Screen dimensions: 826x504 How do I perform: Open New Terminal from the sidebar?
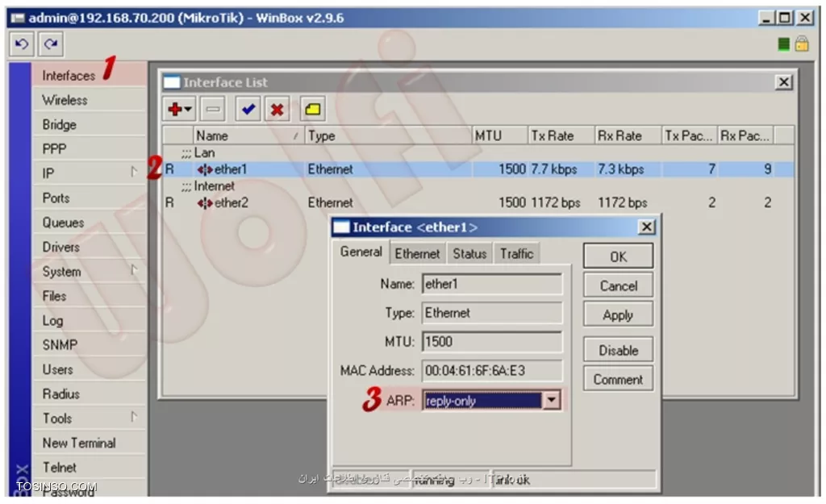[90, 443]
